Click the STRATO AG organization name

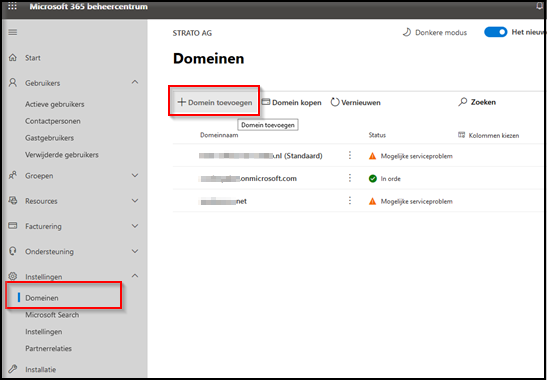(x=192, y=33)
